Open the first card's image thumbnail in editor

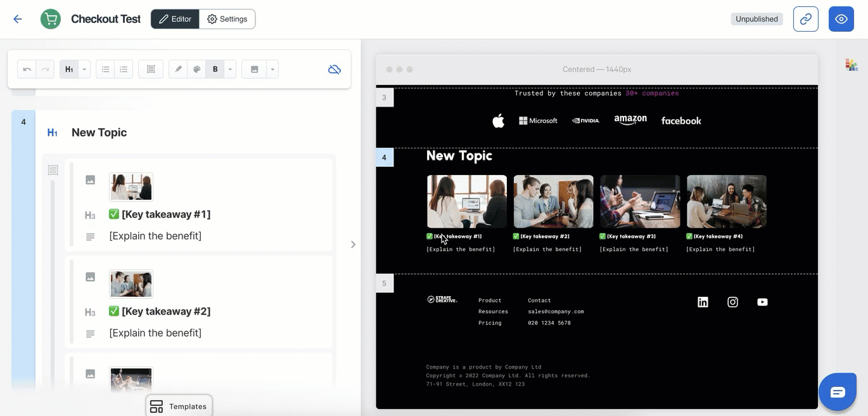(131, 187)
